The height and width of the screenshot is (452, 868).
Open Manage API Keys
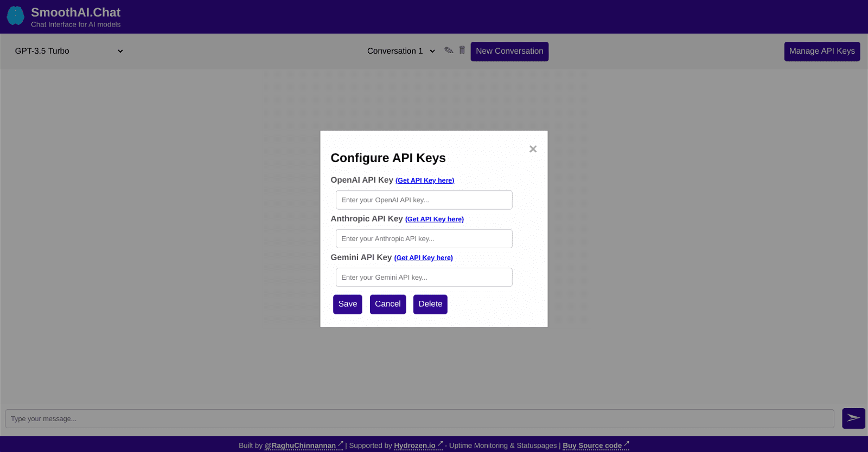point(821,51)
